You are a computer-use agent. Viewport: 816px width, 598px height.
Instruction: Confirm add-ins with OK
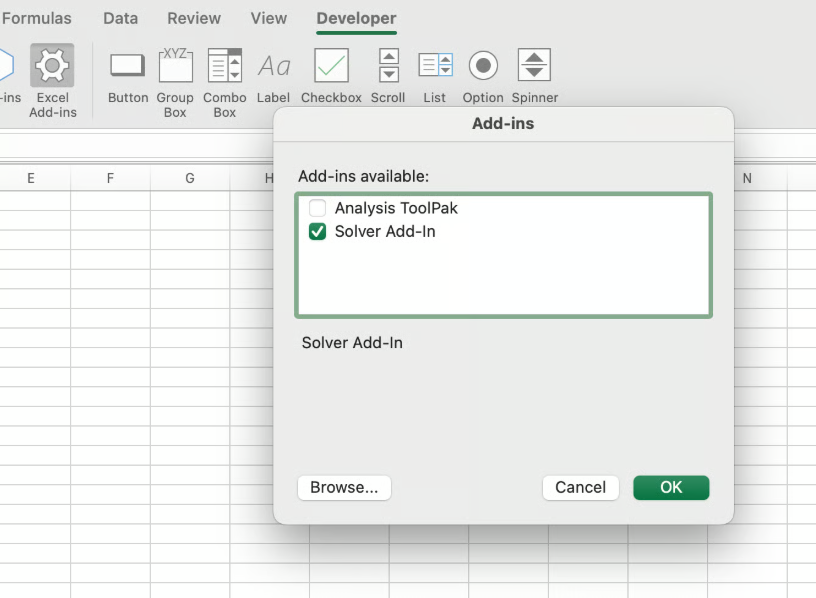coord(671,487)
